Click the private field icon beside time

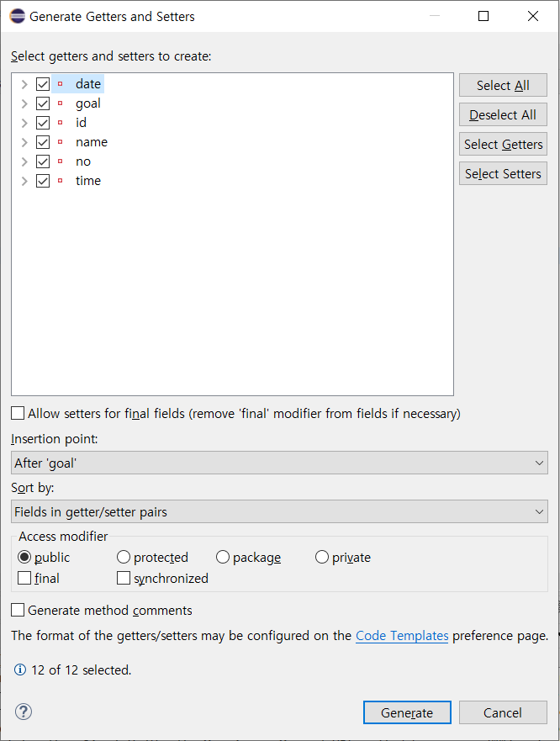pos(60,181)
